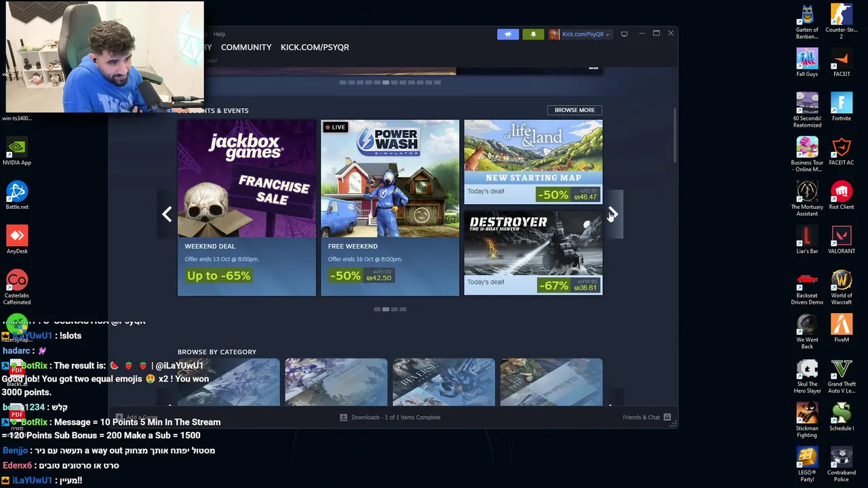Image resolution: width=868 pixels, height=488 pixels.
Task: Open the KICK.COM/PSYQR profile tab
Action: [x=315, y=47]
